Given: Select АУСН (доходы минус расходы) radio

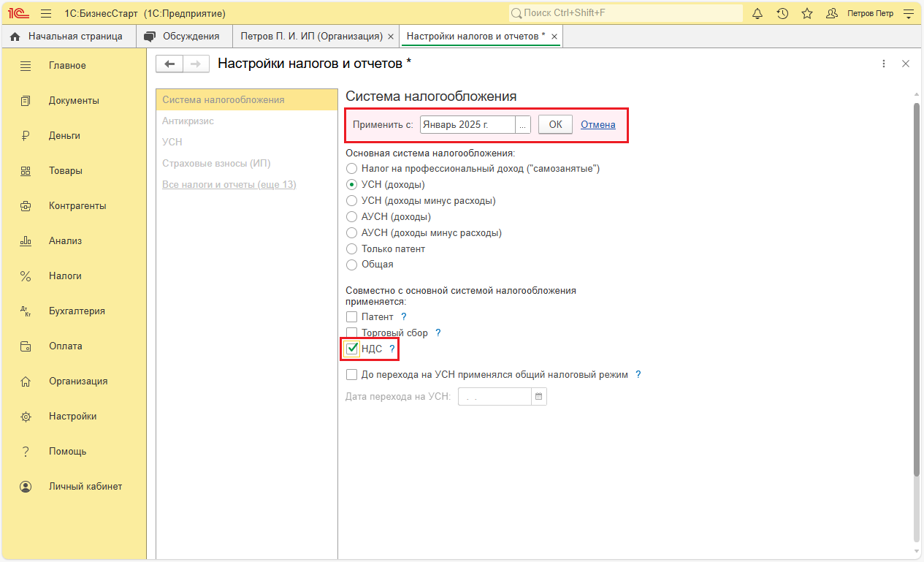Looking at the screenshot, I should (352, 233).
